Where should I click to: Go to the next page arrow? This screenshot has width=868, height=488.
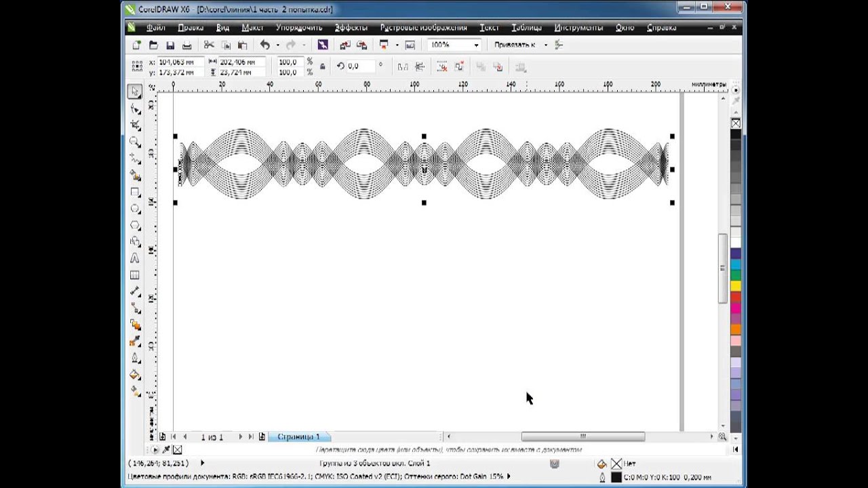(x=240, y=437)
